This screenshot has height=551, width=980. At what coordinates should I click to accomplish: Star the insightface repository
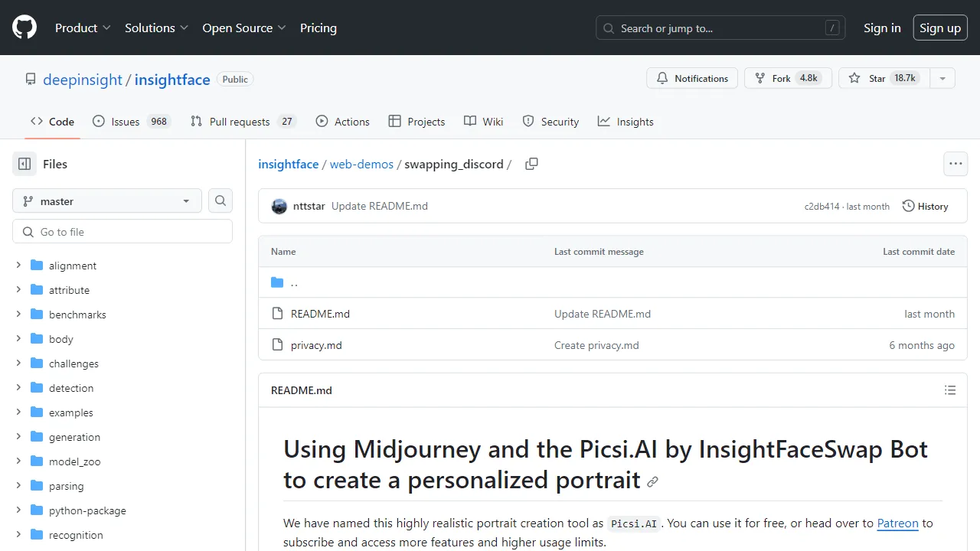click(x=884, y=78)
